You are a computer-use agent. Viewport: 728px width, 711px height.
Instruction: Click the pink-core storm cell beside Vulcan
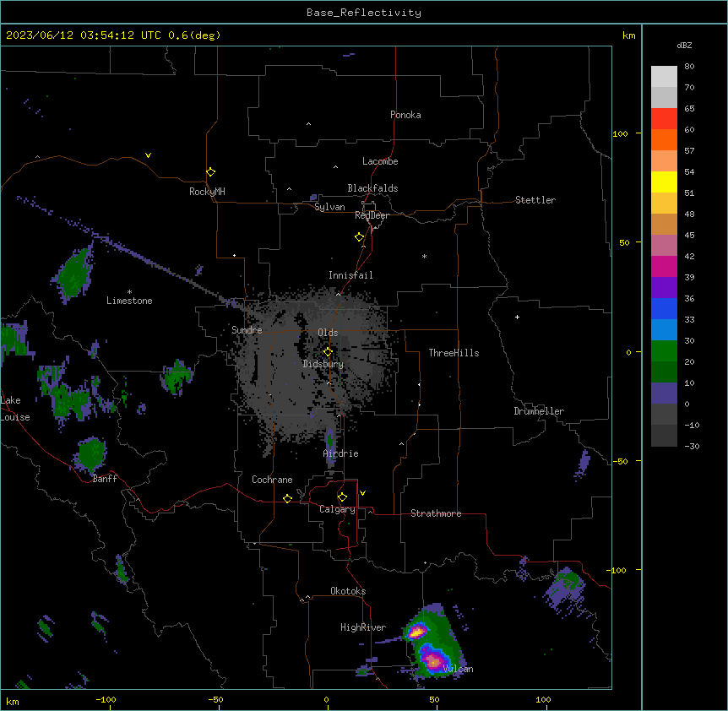coord(434,661)
